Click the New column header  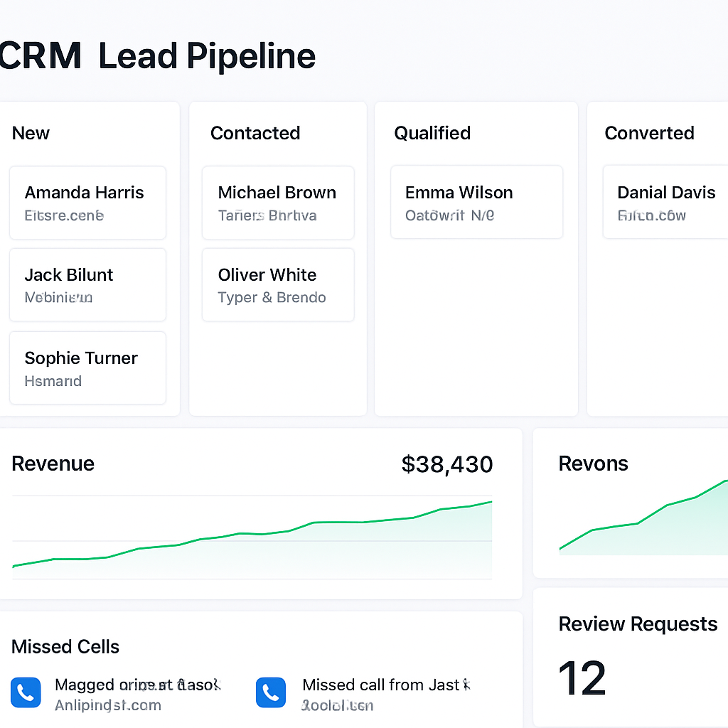coord(31,133)
